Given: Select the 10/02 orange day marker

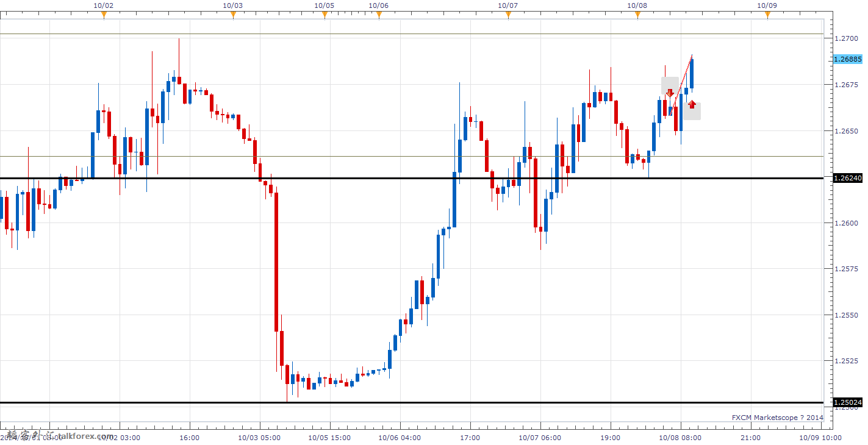Looking at the screenshot, I should (104, 15).
